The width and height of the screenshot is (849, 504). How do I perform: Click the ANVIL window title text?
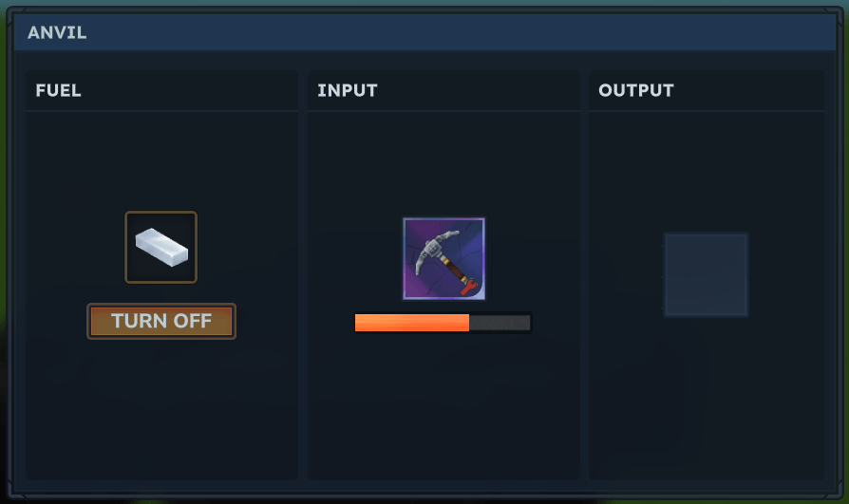(x=57, y=32)
